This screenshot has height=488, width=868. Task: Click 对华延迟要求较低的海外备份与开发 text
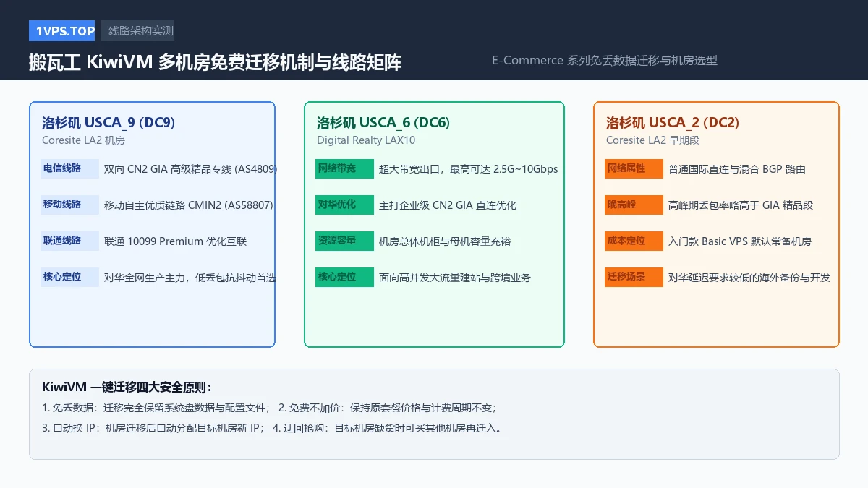pyautogui.click(x=749, y=278)
